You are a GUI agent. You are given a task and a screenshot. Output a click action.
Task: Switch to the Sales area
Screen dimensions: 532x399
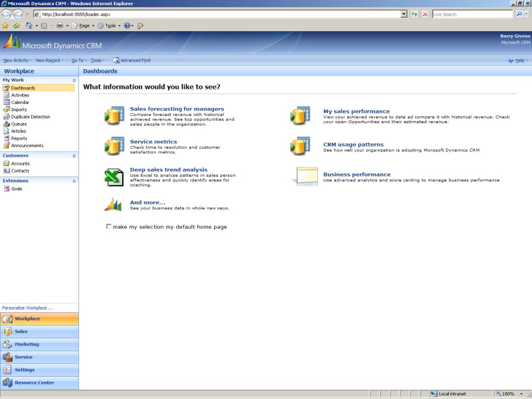[39, 331]
